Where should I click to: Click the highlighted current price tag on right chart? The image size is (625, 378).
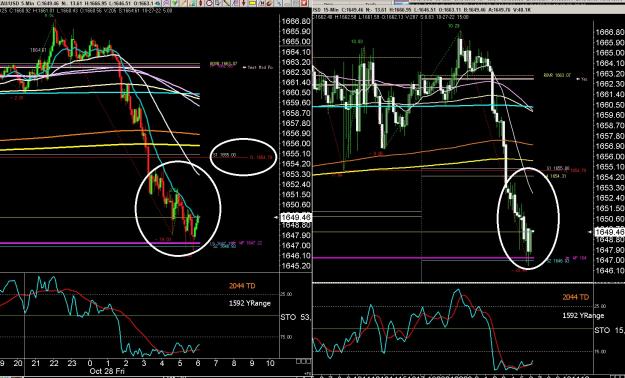(x=609, y=232)
